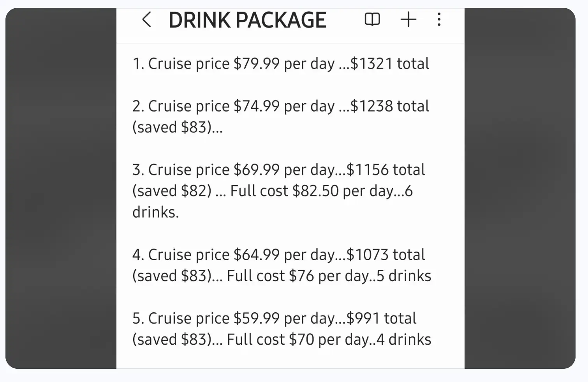This screenshot has height=382, width=588.
Task: Tap the back chevron to exit the note
Action: (x=147, y=19)
